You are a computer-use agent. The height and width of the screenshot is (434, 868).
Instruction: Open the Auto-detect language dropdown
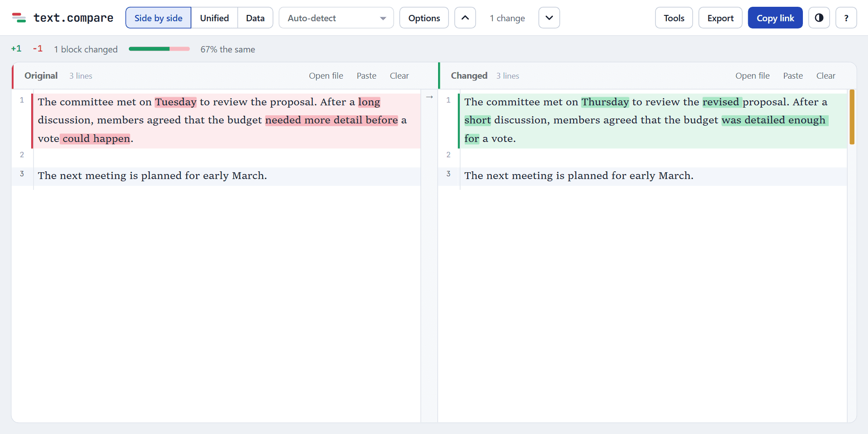click(x=336, y=18)
